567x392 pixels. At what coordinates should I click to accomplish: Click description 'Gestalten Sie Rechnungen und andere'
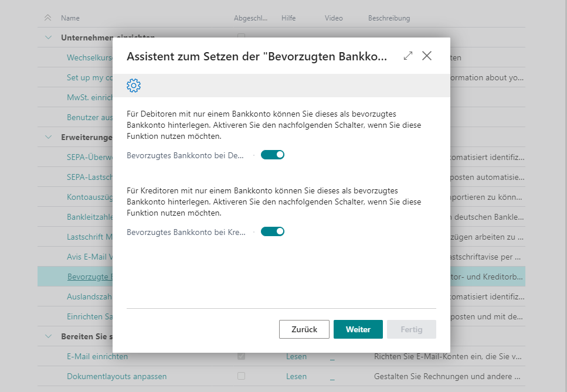[x=447, y=376]
